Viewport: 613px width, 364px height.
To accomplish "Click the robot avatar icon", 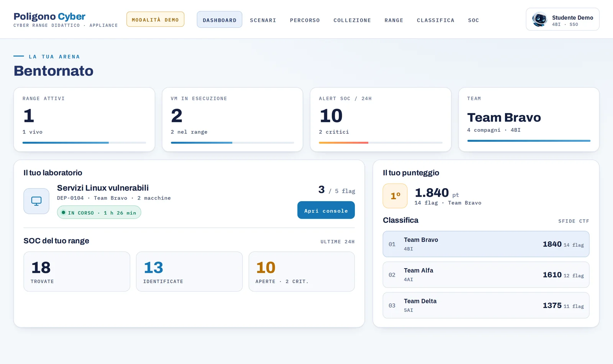I will [x=539, y=19].
